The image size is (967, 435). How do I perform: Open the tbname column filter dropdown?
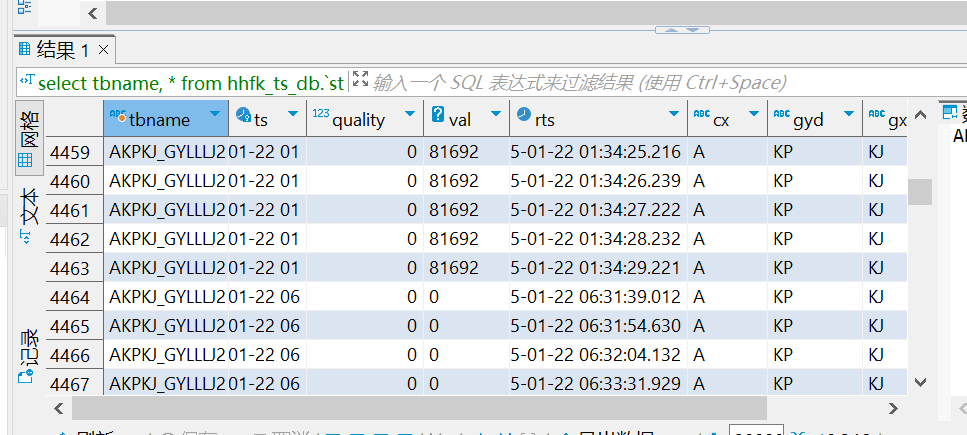(213, 115)
